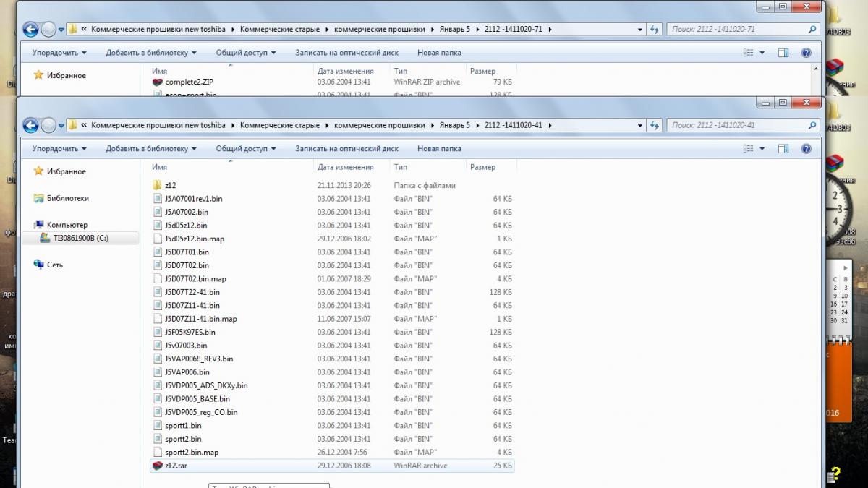Click Записать на оптический диск in -71 window

(346, 53)
